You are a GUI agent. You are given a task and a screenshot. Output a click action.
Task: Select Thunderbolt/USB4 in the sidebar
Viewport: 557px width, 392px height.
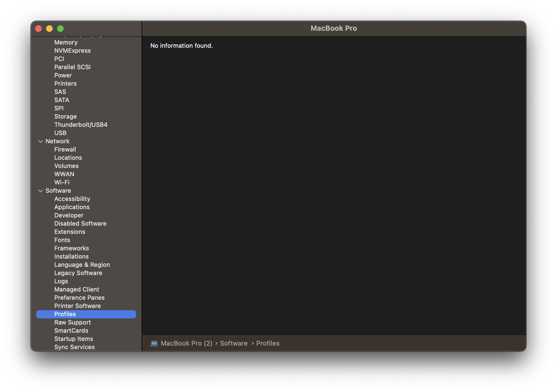tap(81, 125)
